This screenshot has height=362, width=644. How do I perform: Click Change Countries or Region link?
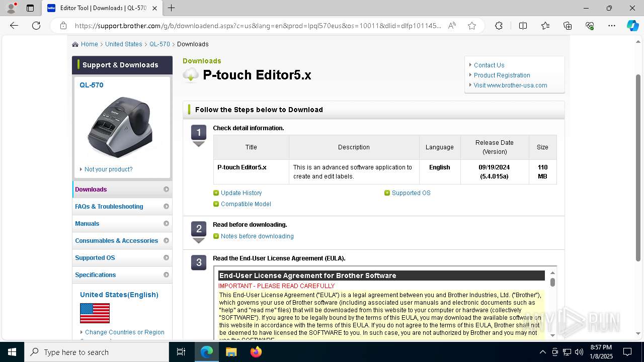(125, 332)
